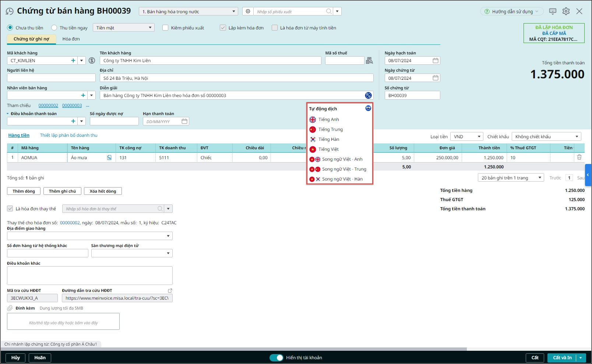
Task: Click the tax code lookup icon
Action: coord(369,61)
